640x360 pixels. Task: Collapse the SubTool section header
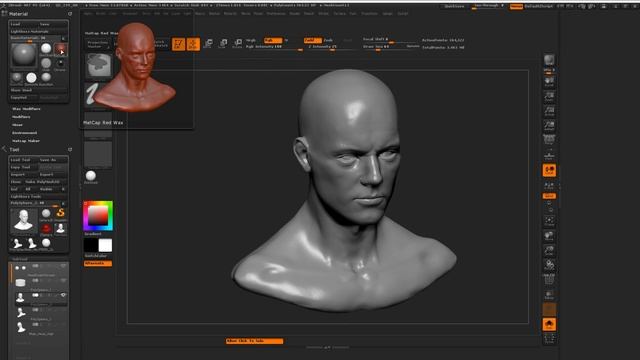pyautogui.click(x=20, y=259)
